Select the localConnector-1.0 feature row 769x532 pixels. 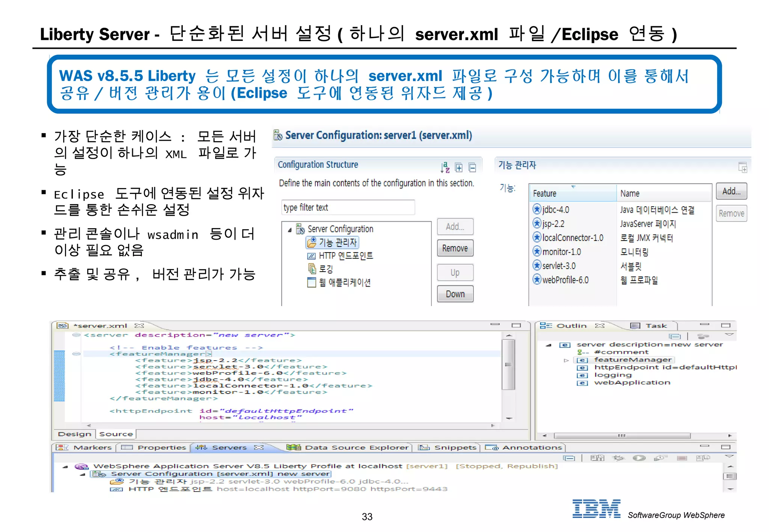(x=621, y=237)
